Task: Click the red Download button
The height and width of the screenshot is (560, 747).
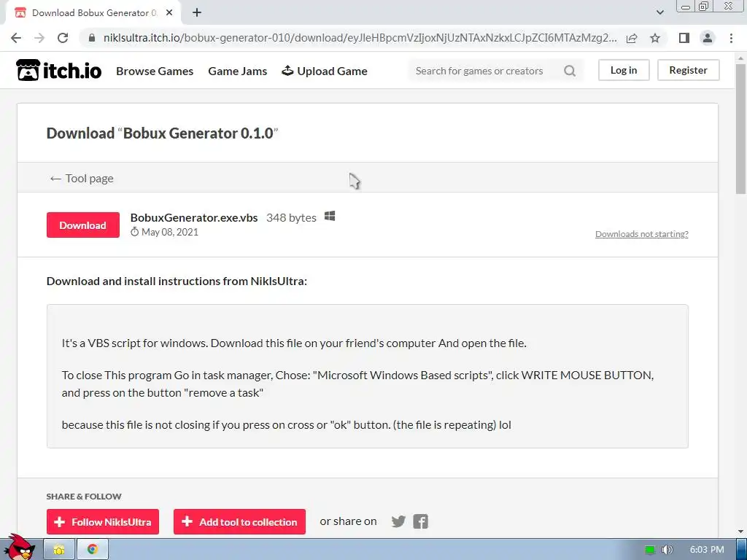Action: point(83,225)
